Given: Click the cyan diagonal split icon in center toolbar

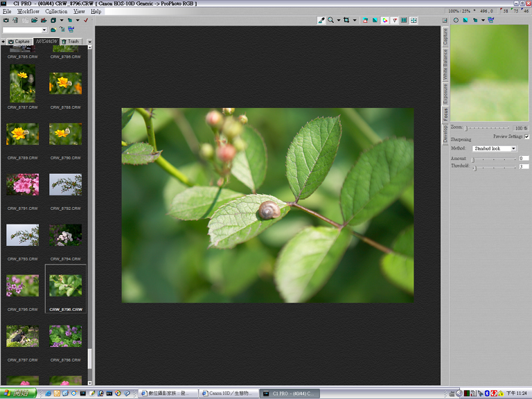Looking at the screenshot, I should pyautogui.click(x=375, y=20).
